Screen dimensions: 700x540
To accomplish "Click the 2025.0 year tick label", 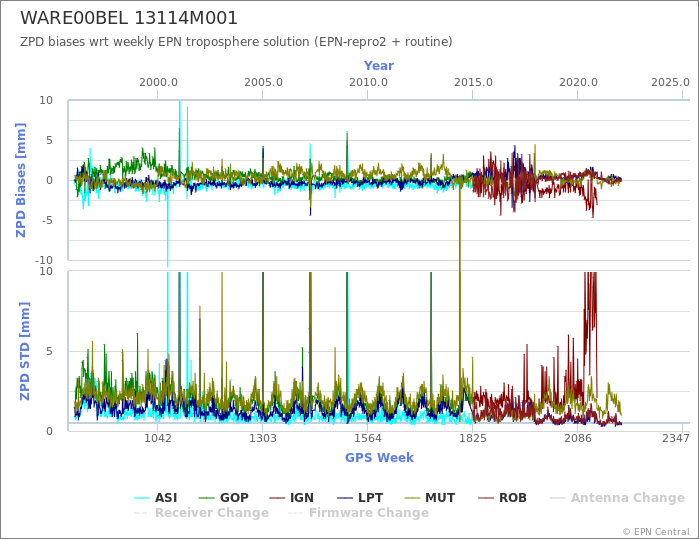I will coord(671,83).
